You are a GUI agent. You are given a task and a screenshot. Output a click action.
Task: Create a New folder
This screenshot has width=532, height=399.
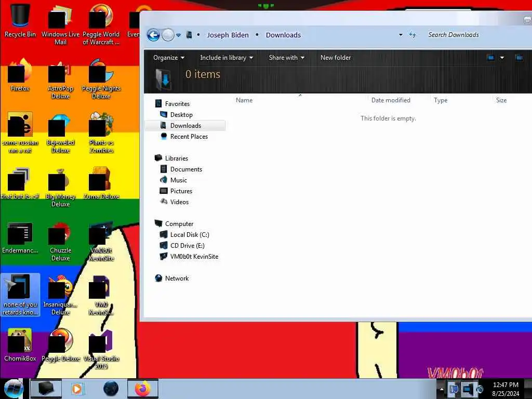pyautogui.click(x=336, y=58)
